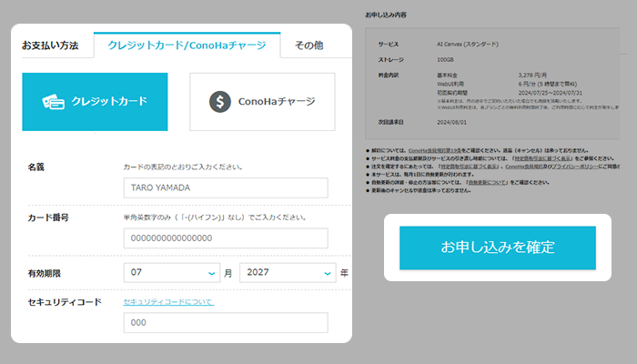This screenshot has width=637, height=364.
Task: Open 特定商取引法に基づく表示 link in the サービス料金 line
Action: tap(542, 158)
